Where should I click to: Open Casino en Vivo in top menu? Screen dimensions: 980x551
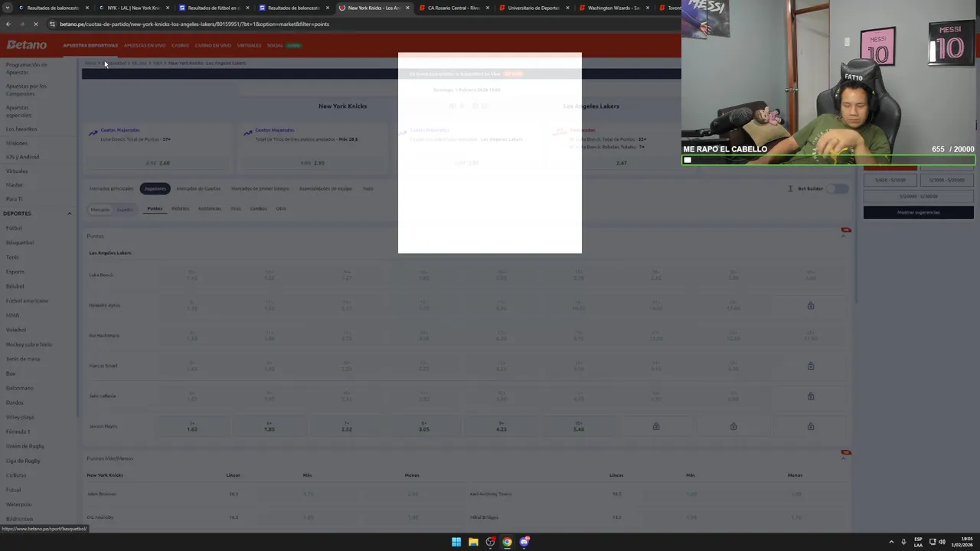[x=213, y=45]
